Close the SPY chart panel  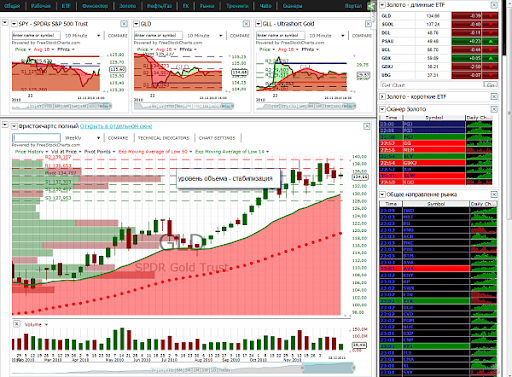(124, 24)
